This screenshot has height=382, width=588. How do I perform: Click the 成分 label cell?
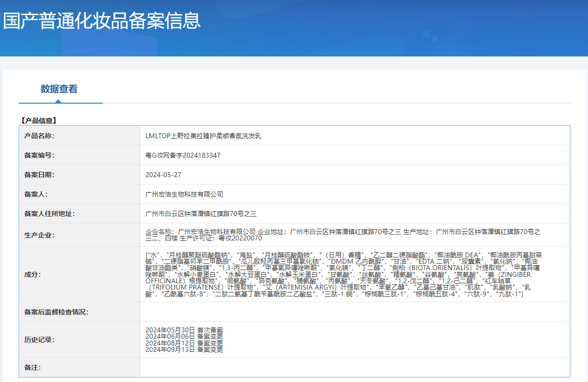coord(80,274)
